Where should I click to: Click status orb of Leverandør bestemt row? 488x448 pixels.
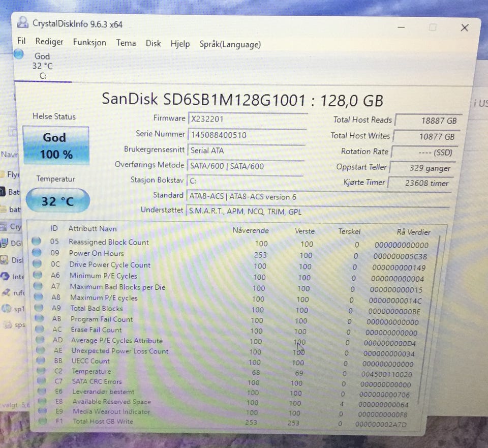coord(42,391)
